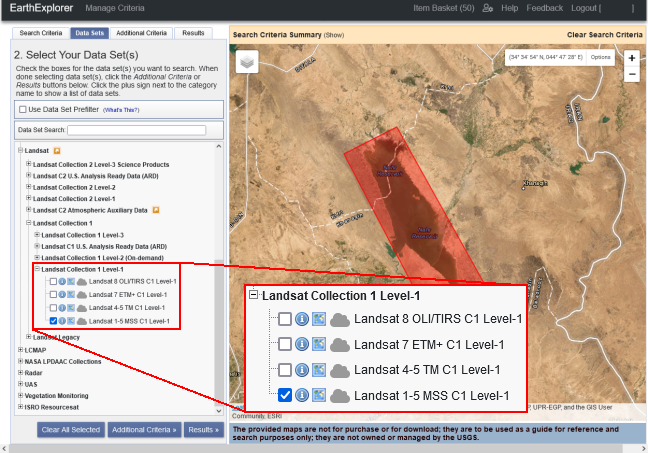Expand the Vegetation Monitoring category

pyautogui.click(x=21, y=397)
